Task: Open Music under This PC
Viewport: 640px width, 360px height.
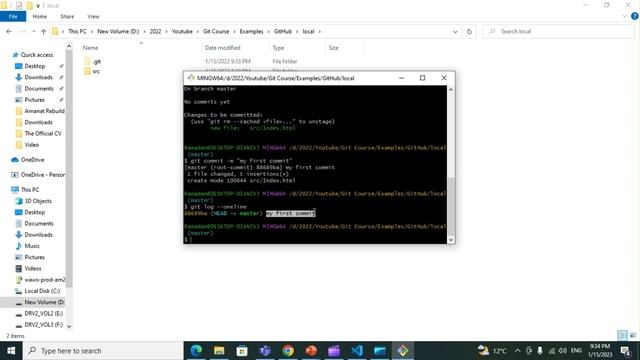Action: click(32, 246)
